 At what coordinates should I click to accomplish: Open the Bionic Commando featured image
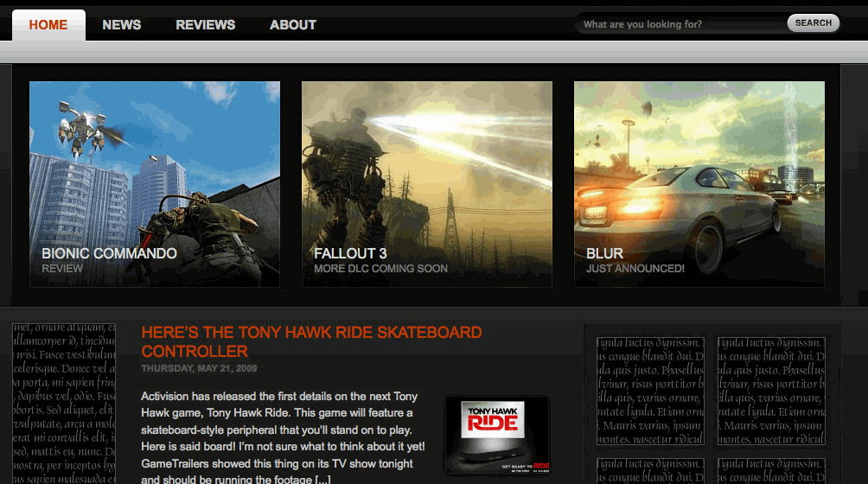coord(155,184)
